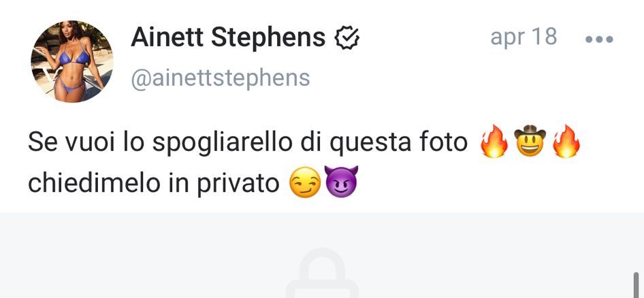Screen dimensions: 644x298
Task: Click the first fire emoji in the post
Action: point(494,142)
